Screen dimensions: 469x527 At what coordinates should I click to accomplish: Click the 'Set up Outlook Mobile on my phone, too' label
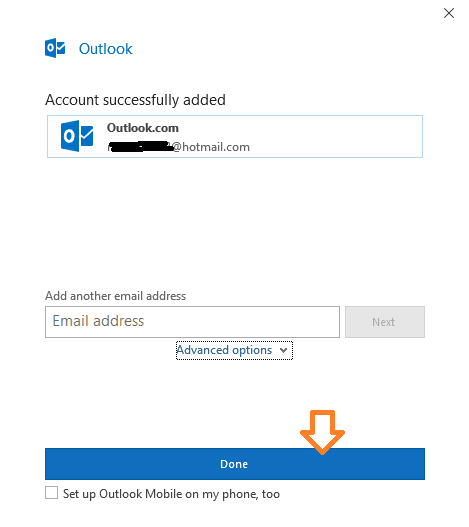point(171,494)
